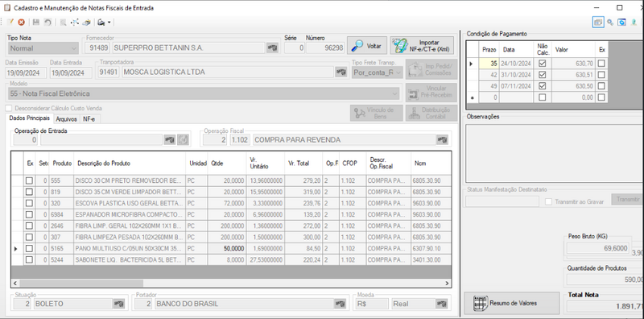Click Importar NF-e/CT-e (Xml) button
Image resolution: width=644 pixels, height=319 pixels.
(422, 46)
